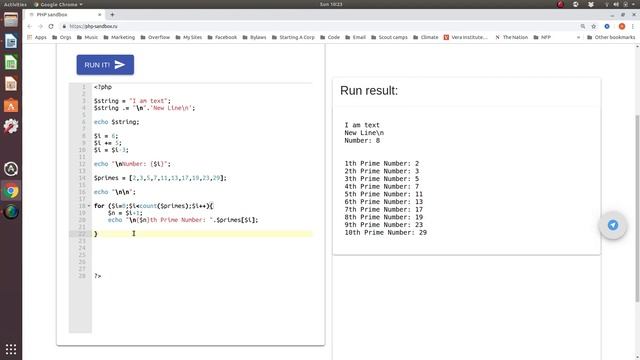Click the "10th Prime Number: 29" output line
The width and height of the screenshot is (640, 360).
pos(385,232)
